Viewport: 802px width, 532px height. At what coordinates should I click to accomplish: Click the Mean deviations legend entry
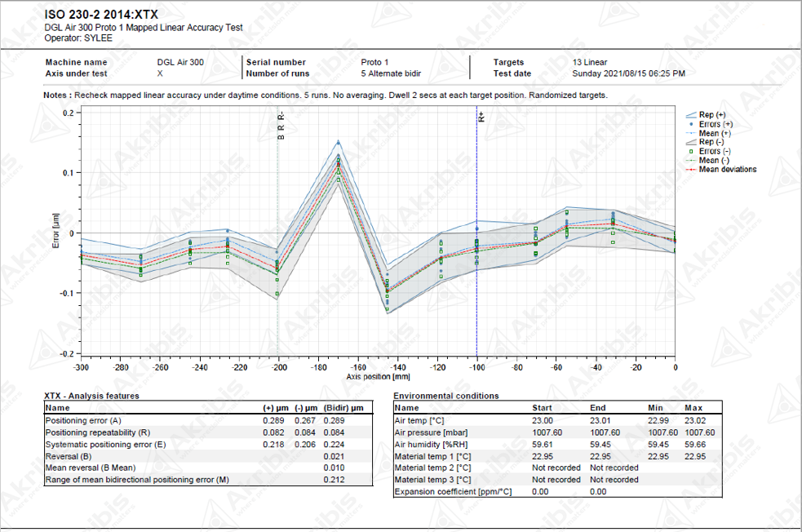click(727, 170)
